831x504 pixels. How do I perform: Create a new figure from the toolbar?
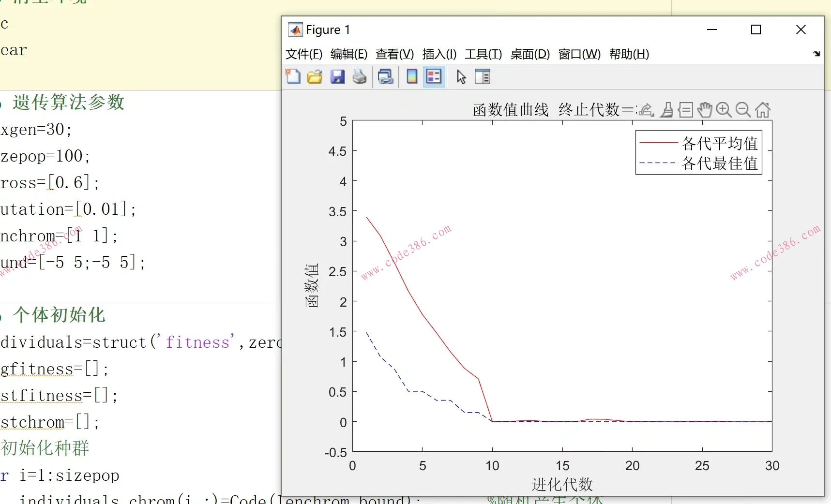pos(293,76)
